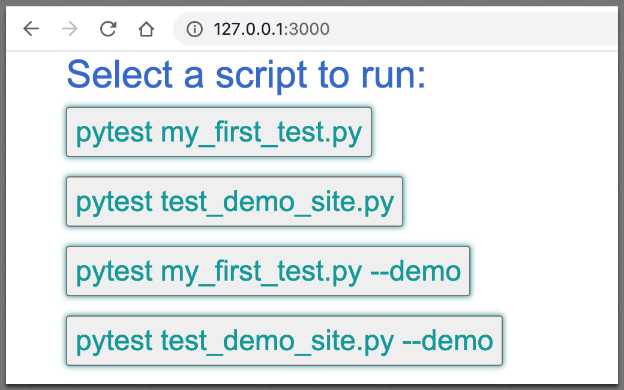Screen dimensions: 624x390
Task: Reload the page with the refresh icon
Action: tap(108, 29)
